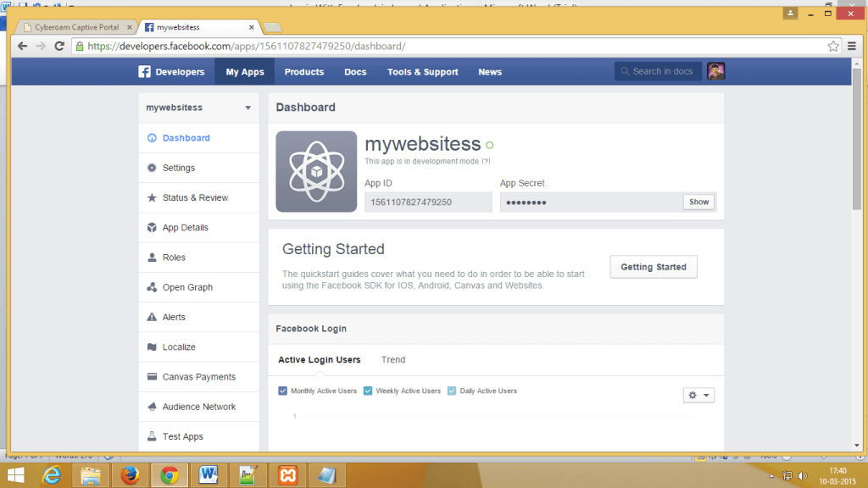Viewport: 868px width, 488px height.
Task: Open the My Apps menu
Action: (x=245, y=71)
